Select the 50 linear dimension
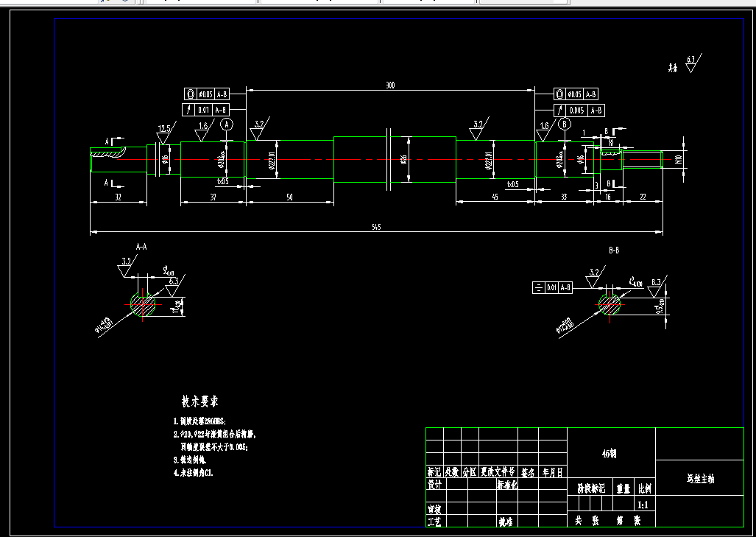756x537 pixels. point(289,197)
